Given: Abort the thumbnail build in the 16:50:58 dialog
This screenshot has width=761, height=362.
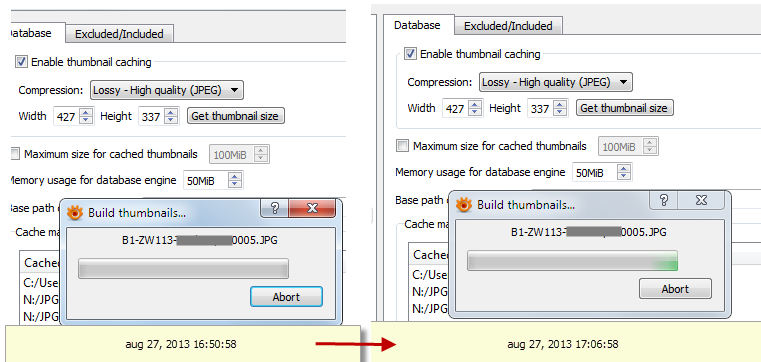Looking at the screenshot, I should point(286,296).
